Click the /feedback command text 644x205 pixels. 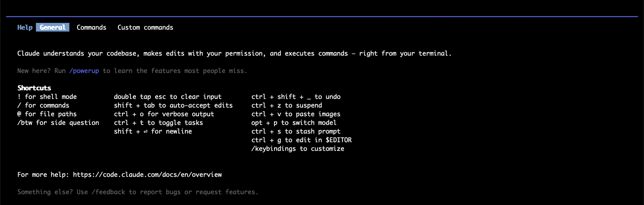point(108,192)
